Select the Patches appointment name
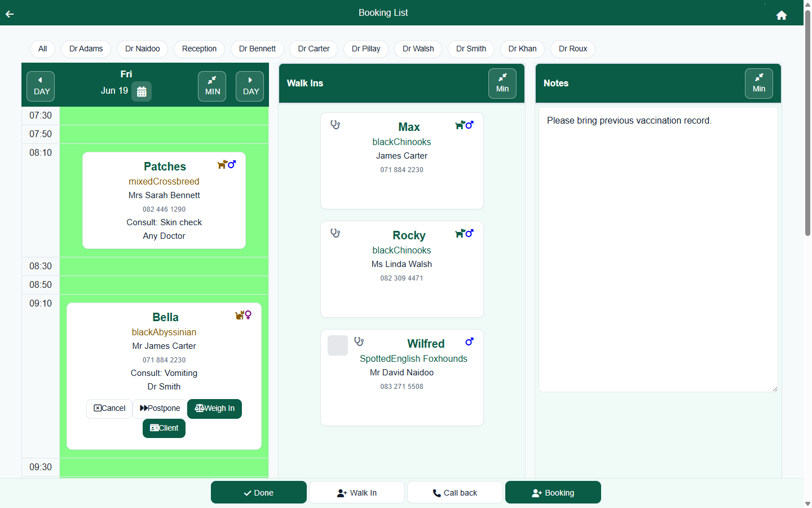Viewport: 812px width, 508px height. point(165,167)
